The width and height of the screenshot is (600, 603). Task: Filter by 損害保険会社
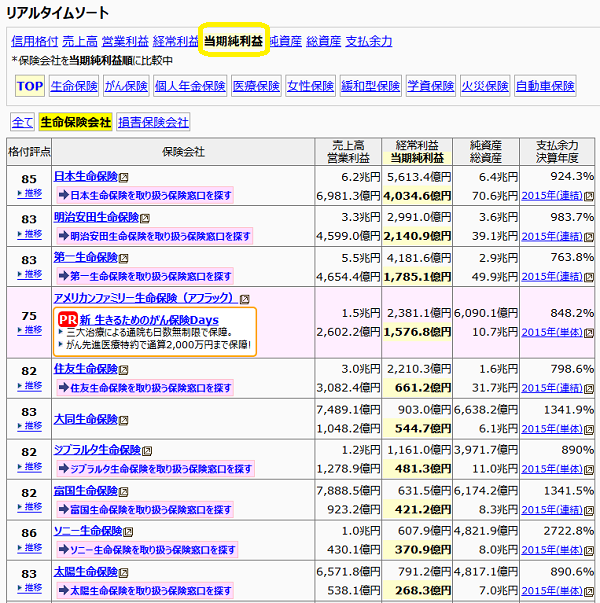coord(153,122)
